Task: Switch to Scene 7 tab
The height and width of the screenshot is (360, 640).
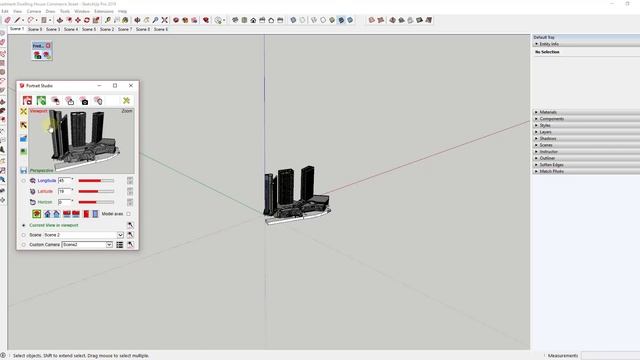Action: 125,29
